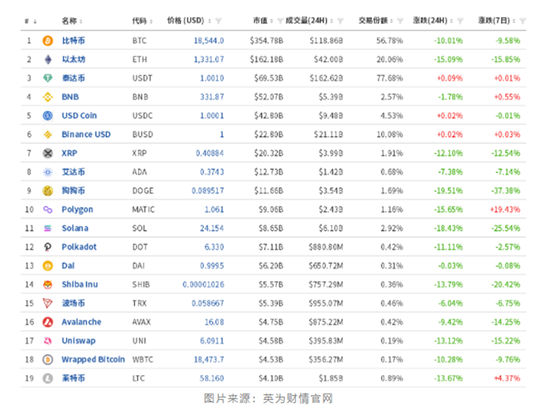Screen dimensions: 556x412
Task: Open filter funnel for 涨跌(24H) column
Action: (460, 21)
